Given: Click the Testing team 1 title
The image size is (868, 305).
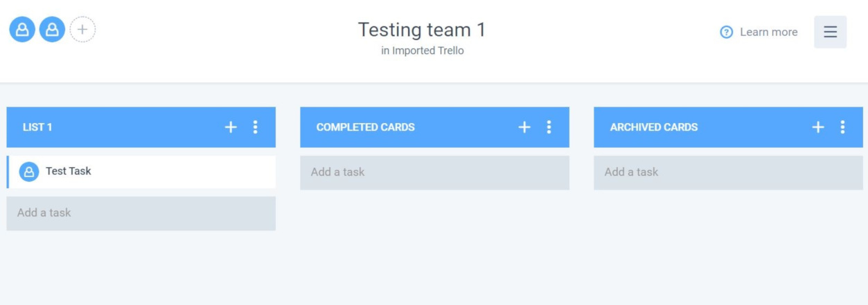Looking at the screenshot, I should 422,30.
